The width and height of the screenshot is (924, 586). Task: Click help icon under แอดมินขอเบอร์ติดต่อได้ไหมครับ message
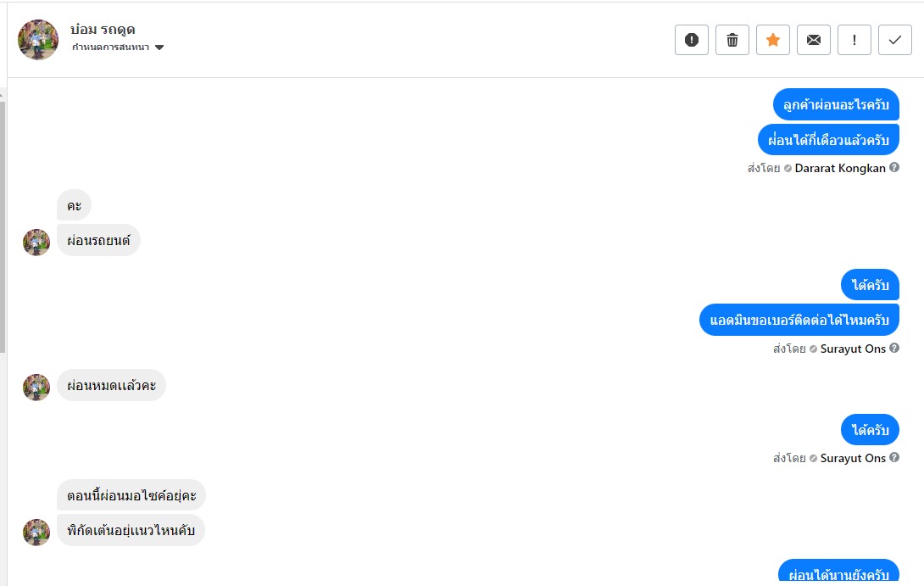coord(894,349)
